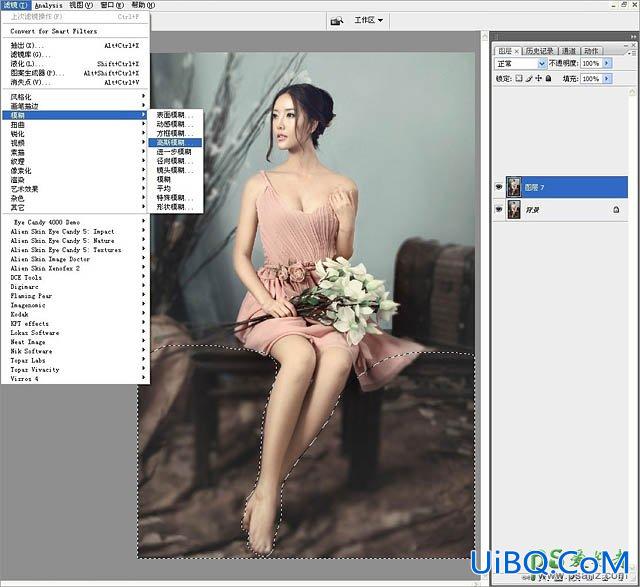
Task: Open the 像素化 filter group
Action: click(75, 171)
